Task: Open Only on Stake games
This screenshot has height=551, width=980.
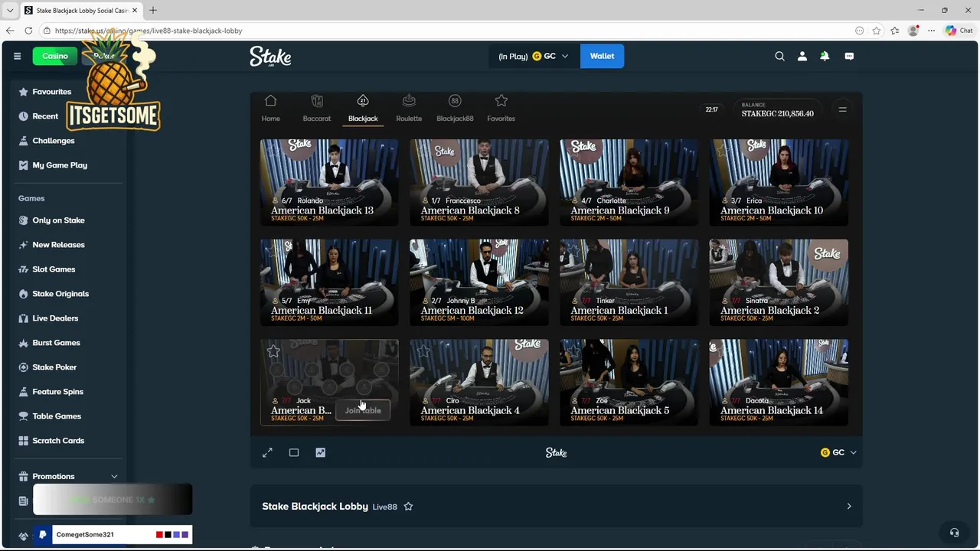Action: point(58,220)
